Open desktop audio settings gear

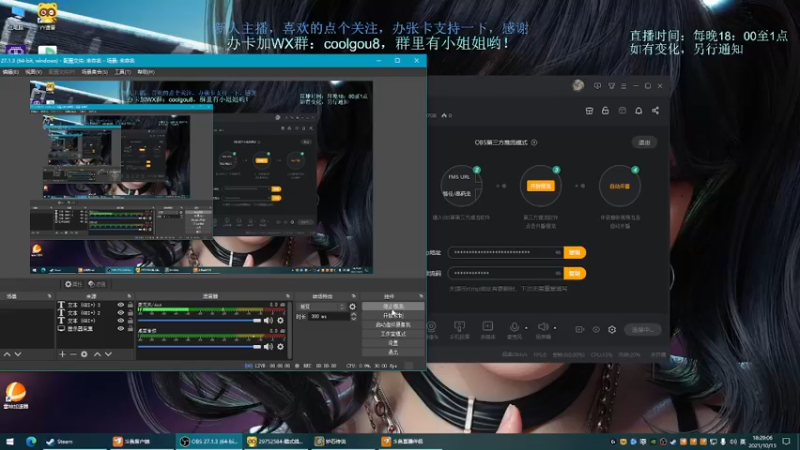pyautogui.click(x=280, y=347)
